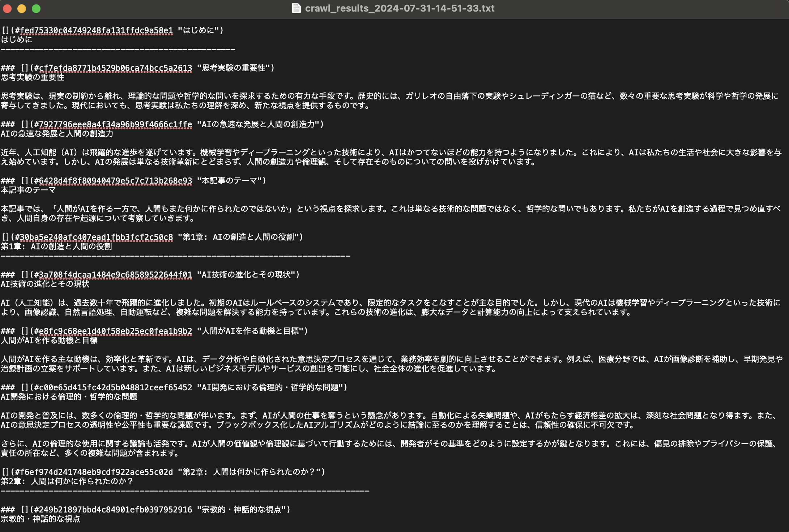Click hash link #fed75330c04749248fa131ffdc9a58e1

[95, 30]
